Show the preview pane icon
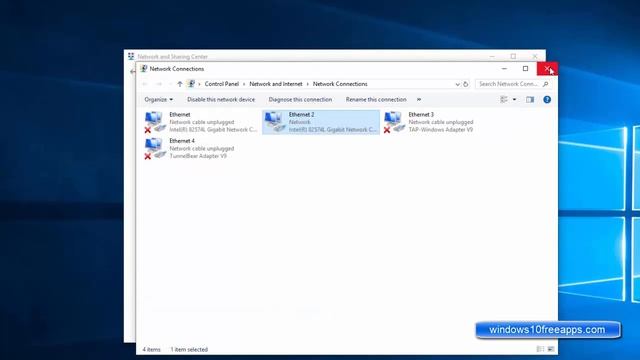The height and width of the screenshot is (360, 640). pos(530,100)
